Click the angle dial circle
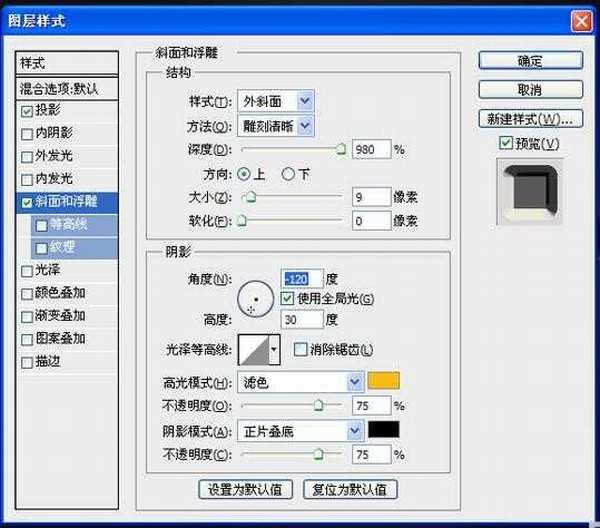 (256, 297)
